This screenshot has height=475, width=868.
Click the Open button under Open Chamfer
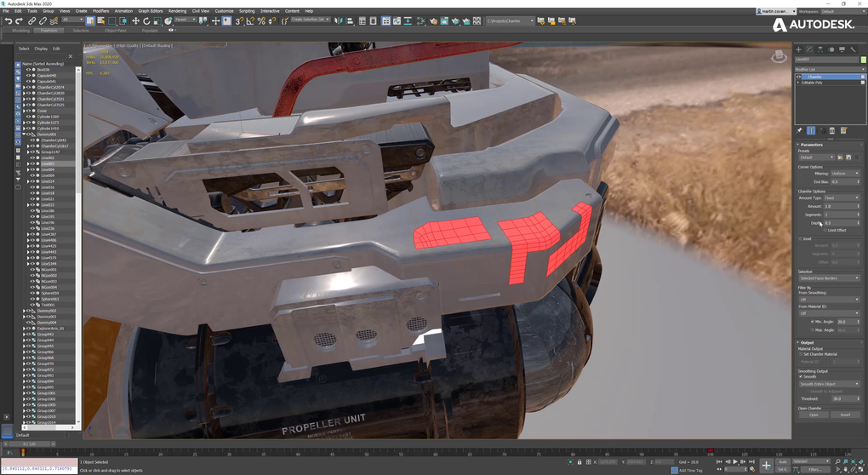point(814,415)
